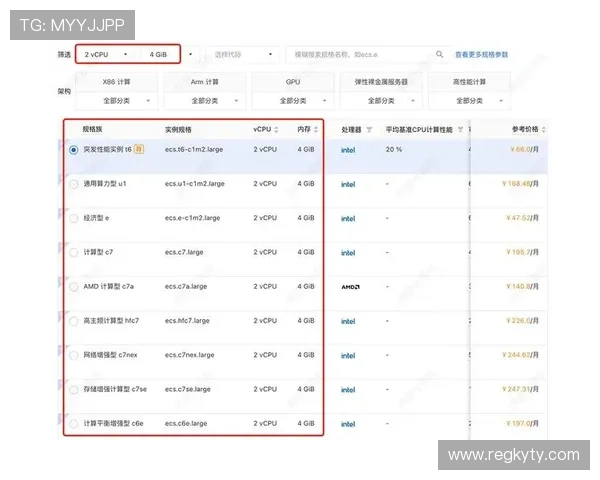Switch to the 高性能计算 tab
The width and height of the screenshot is (600, 480).
click(470, 82)
